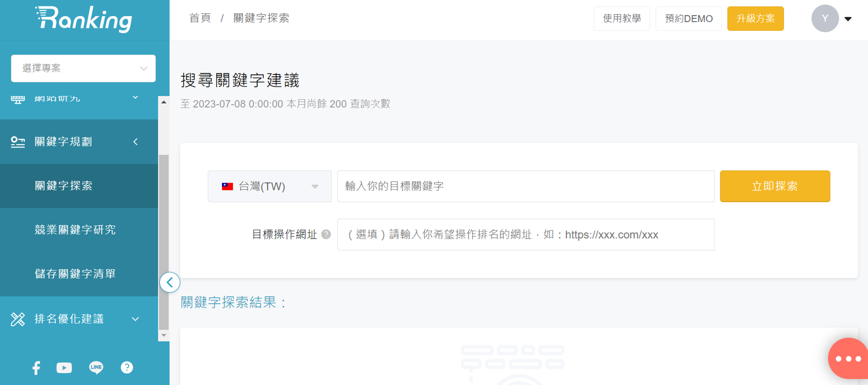The width and height of the screenshot is (868, 385).
Task: Open the 選擇專案 project dropdown
Action: click(x=83, y=68)
